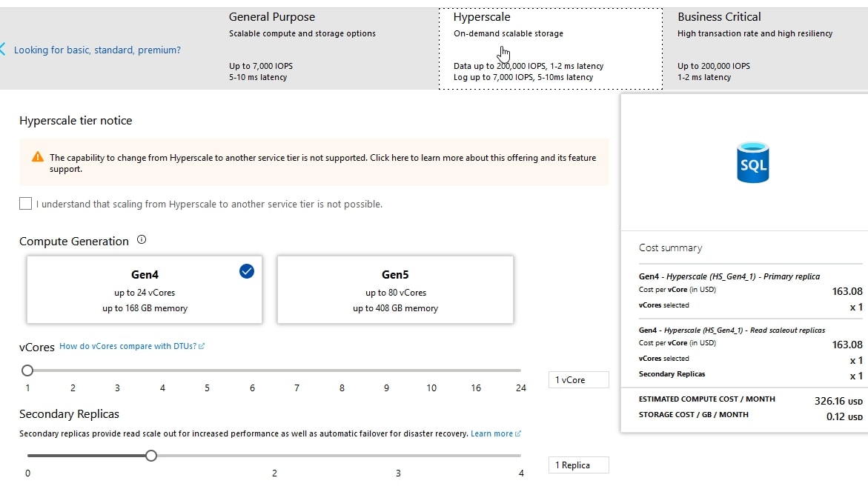Select the Hyperscale service tier tab

pos(550,46)
